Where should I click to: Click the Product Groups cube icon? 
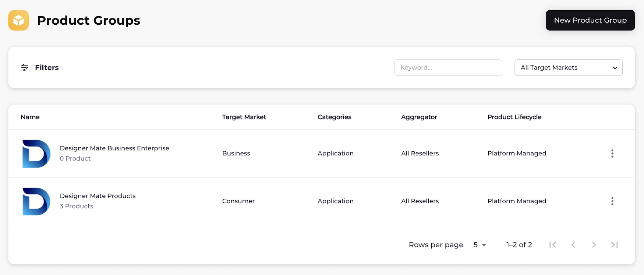[18, 20]
